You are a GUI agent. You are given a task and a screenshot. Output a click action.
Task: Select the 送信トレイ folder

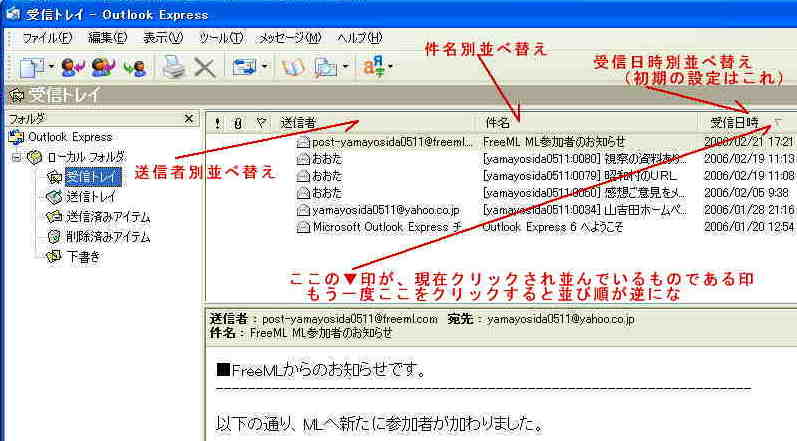pos(90,197)
